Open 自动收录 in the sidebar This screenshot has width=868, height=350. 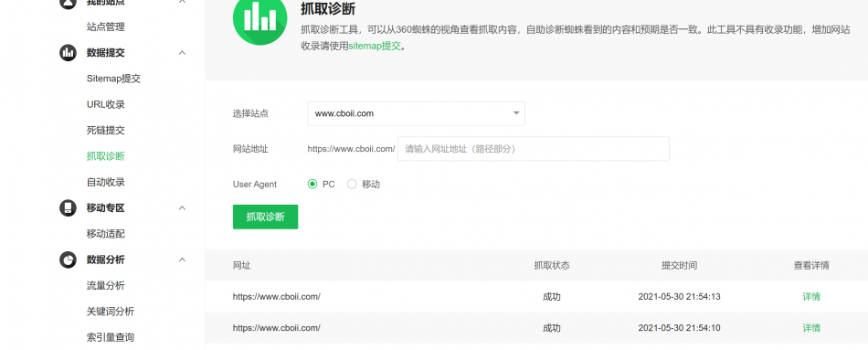click(x=106, y=182)
